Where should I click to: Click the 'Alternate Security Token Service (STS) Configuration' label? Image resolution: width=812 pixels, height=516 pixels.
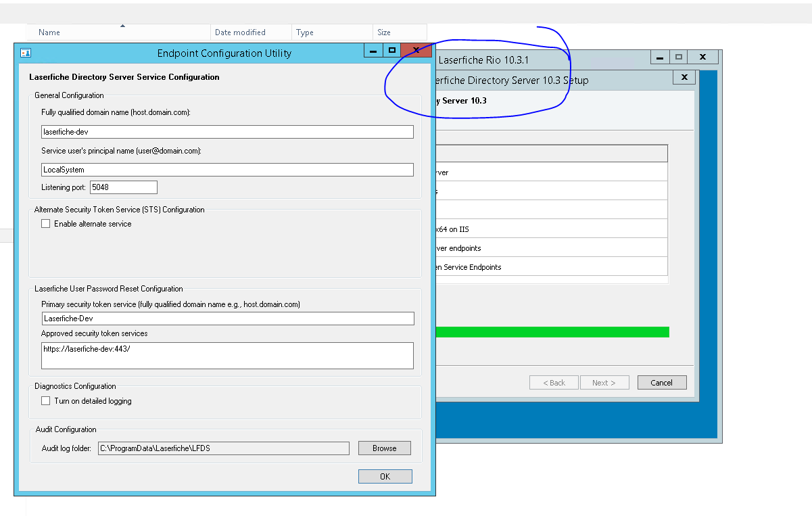pos(120,210)
